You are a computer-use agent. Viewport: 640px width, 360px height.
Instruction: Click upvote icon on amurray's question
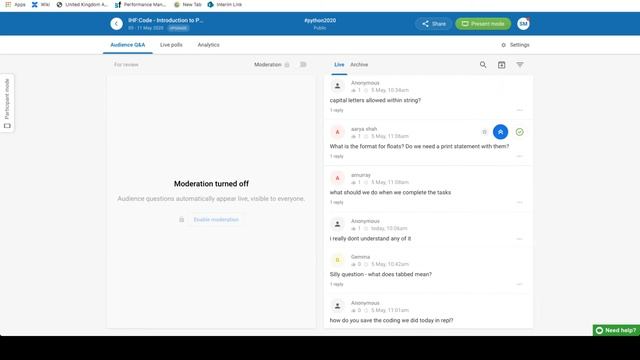pos(353,182)
